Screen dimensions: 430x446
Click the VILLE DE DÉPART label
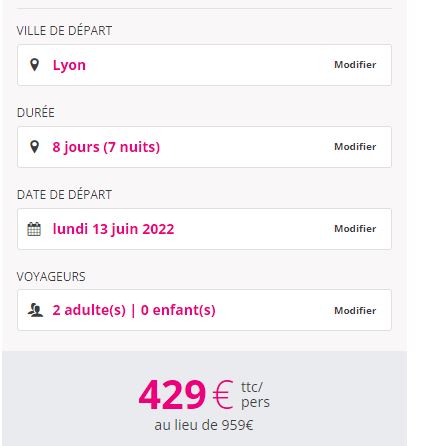pos(64,31)
